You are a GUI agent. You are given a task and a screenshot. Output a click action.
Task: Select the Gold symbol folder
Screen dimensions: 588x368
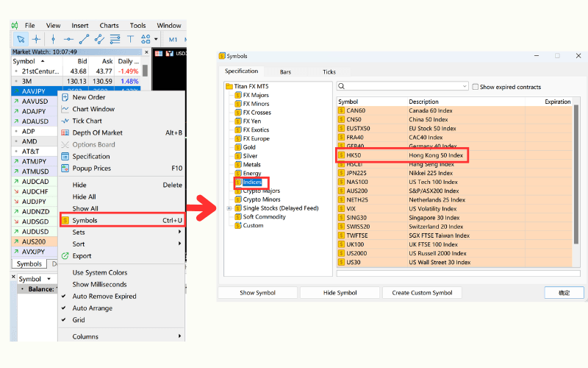pyautogui.click(x=251, y=147)
